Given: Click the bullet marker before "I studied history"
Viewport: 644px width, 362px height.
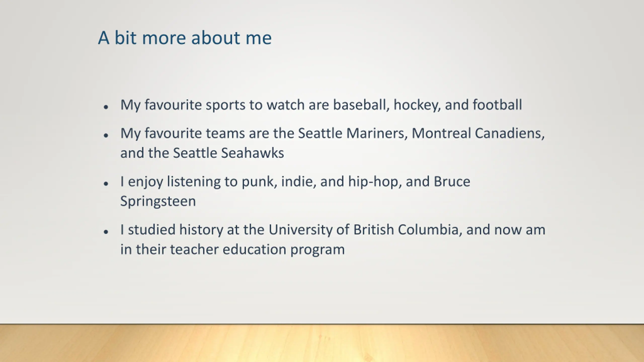Looking at the screenshot, I should pos(106,232).
